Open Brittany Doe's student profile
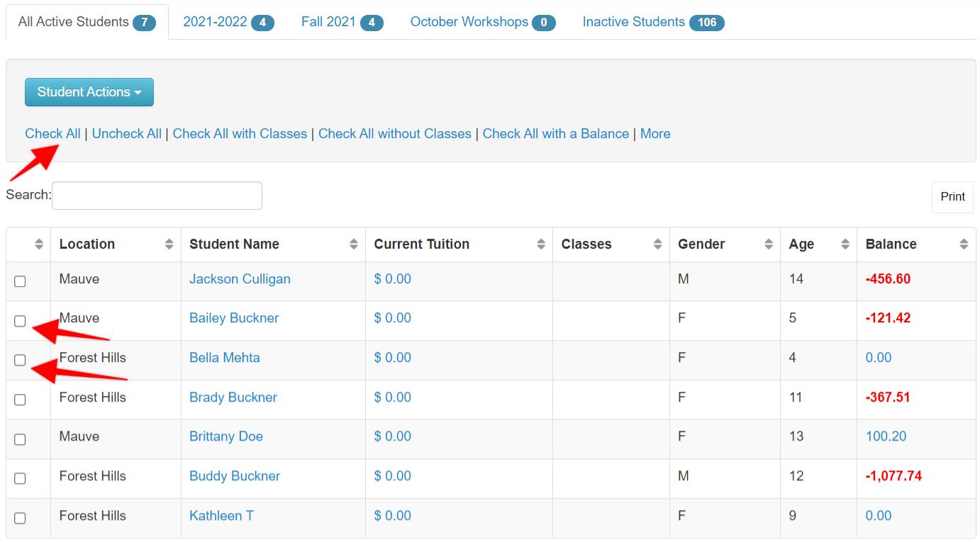The width and height of the screenshot is (980, 542). click(226, 436)
